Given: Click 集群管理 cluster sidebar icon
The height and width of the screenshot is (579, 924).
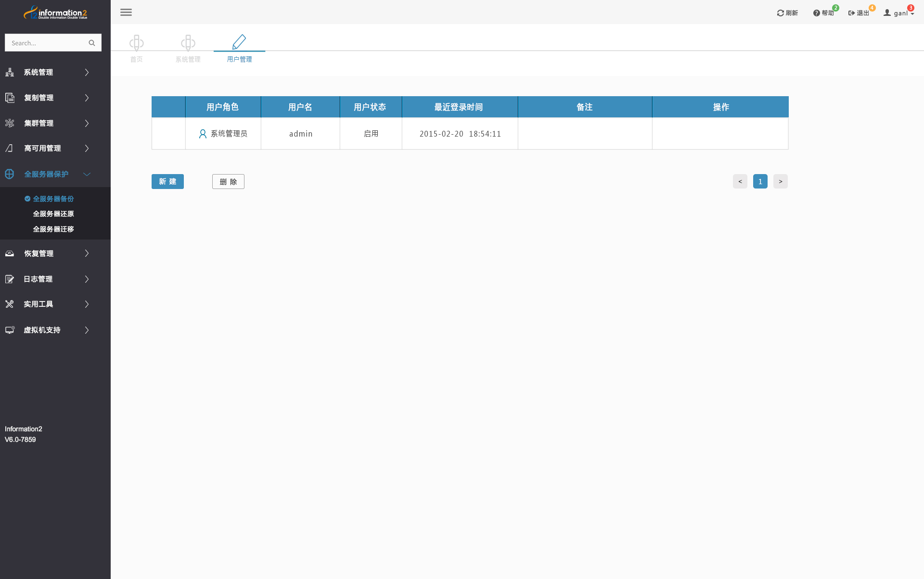Looking at the screenshot, I should tap(10, 123).
